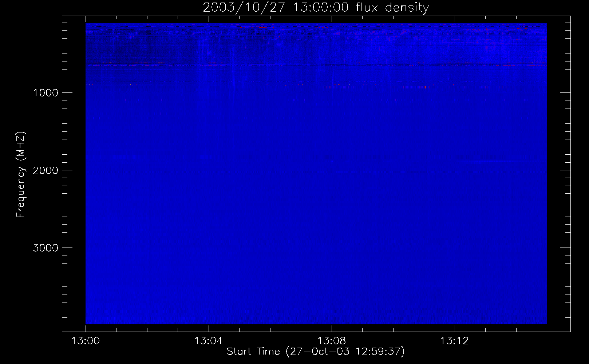This screenshot has width=589, height=364.
Task: Click the 13:12 time tick label
Action: click(454, 341)
